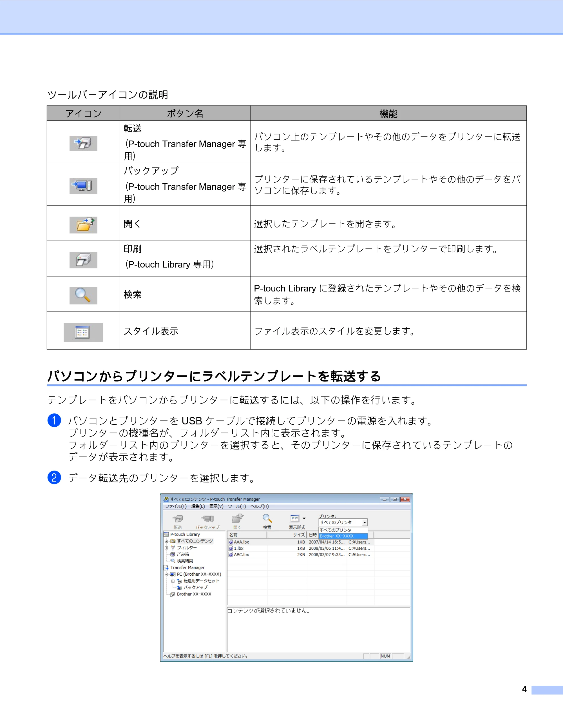Click the 転送 toolbar button in Transfer Manager
Screen dimensions: 563x728
click(x=178, y=522)
